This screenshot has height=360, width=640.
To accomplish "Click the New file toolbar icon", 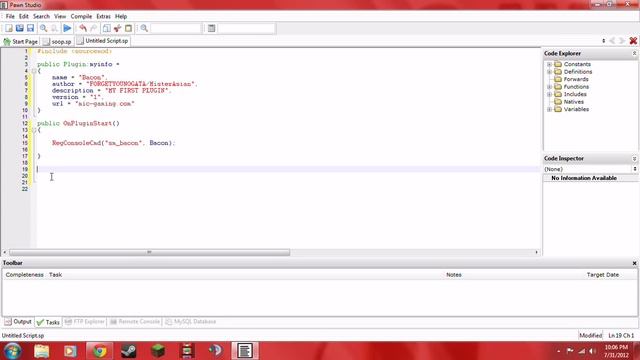I will [x=9, y=28].
